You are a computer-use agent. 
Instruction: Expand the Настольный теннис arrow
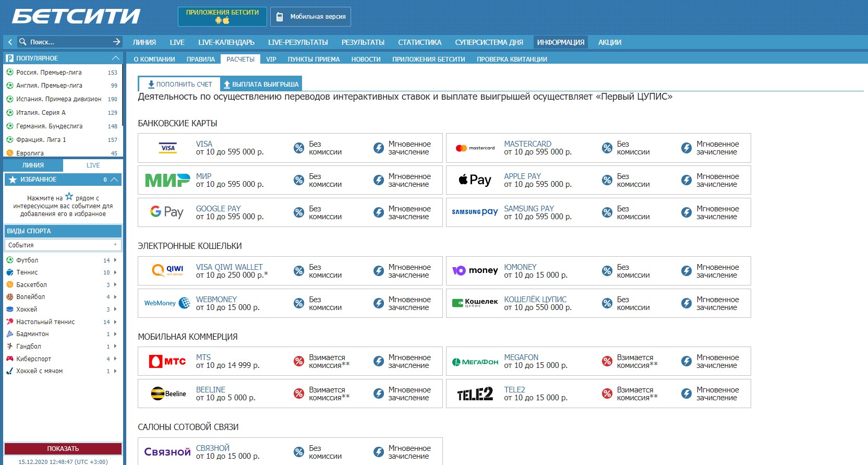tap(115, 322)
